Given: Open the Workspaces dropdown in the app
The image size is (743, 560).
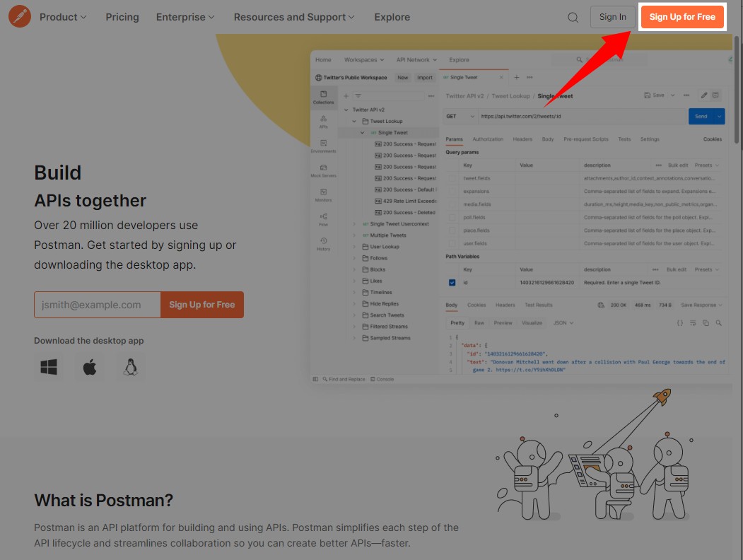Looking at the screenshot, I should pos(364,60).
